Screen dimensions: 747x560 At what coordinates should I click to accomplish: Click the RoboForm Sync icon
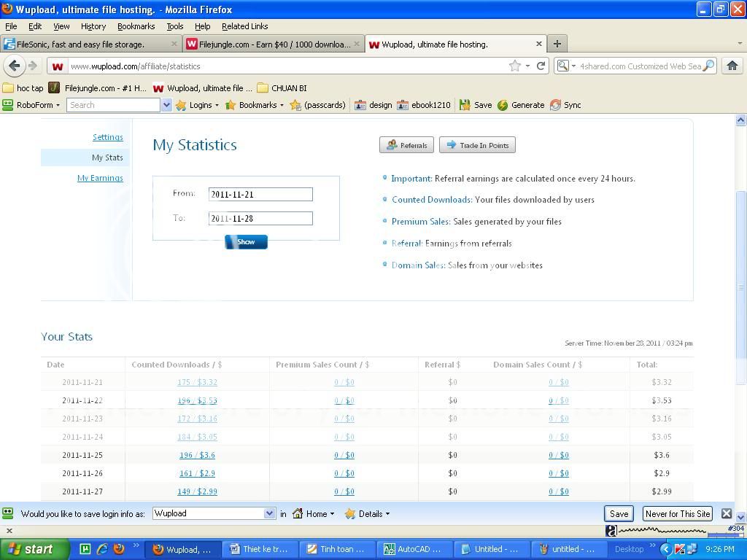[565, 105]
